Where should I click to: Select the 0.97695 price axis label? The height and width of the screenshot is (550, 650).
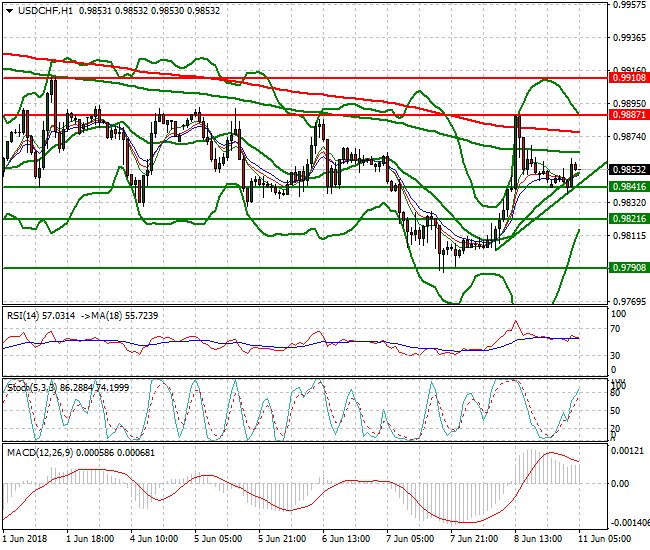[x=629, y=302]
